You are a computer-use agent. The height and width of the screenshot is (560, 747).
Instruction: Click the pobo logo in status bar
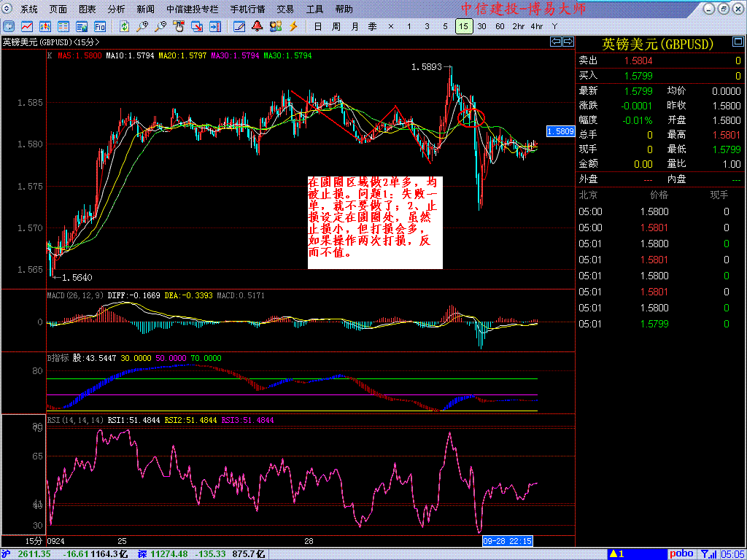pos(682,554)
